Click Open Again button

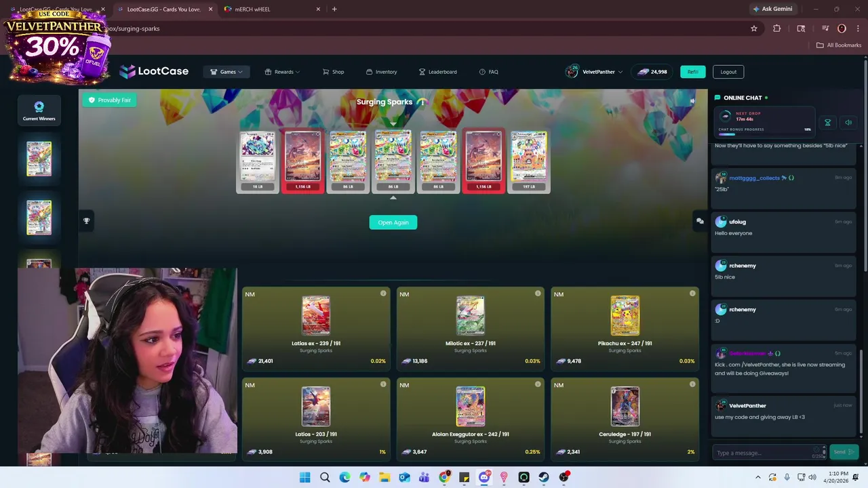tap(393, 222)
